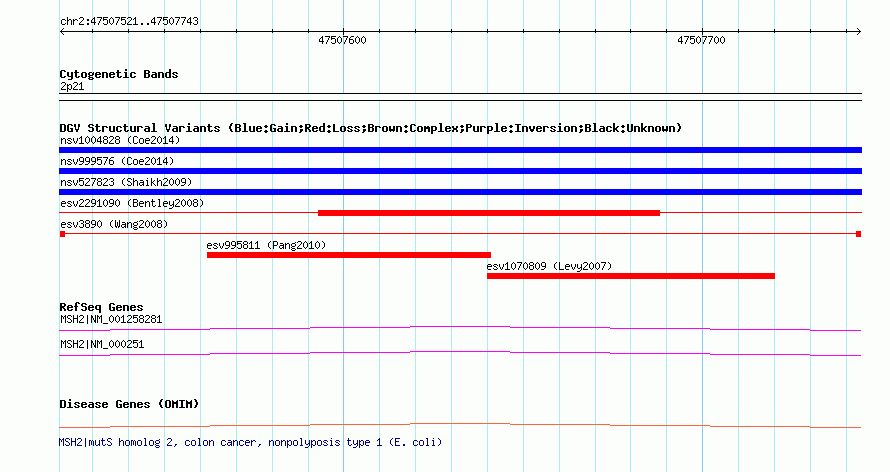
Task: Open esv2291090 (Bentley2008) variant label
Action: click(x=132, y=203)
